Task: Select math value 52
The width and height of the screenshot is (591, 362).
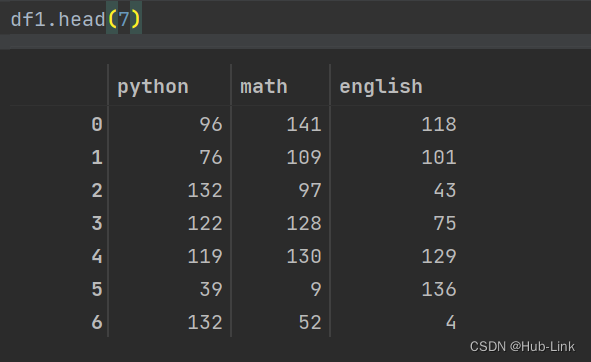Action: click(x=310, y=322)
